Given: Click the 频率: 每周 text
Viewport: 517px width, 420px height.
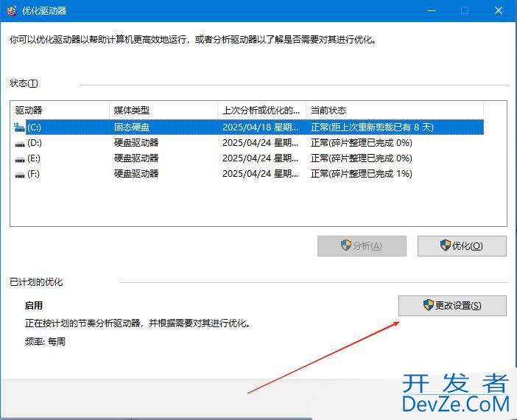Looking at the screenshot, I should tap(45, 341).
